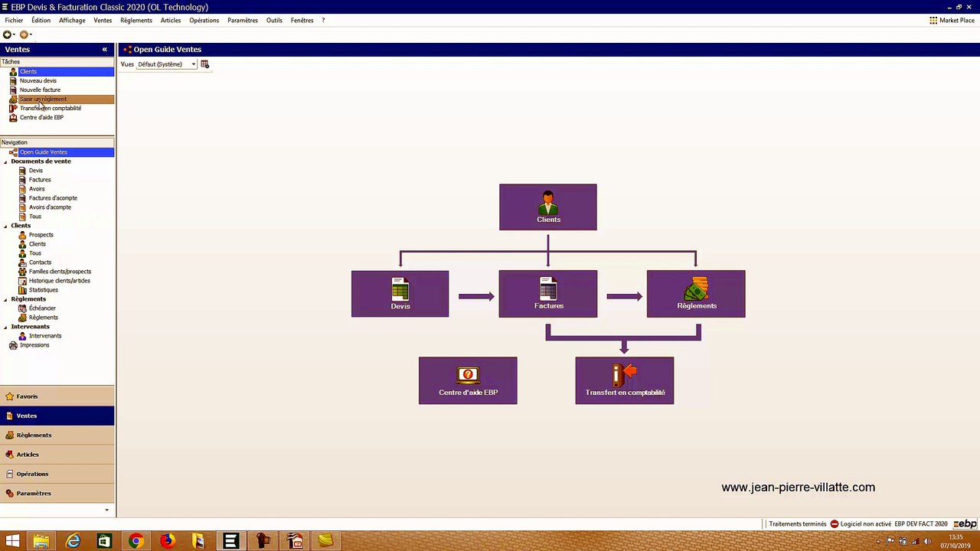
Task: Click the forward navigation arrow in toolbar
Action: 24,34
